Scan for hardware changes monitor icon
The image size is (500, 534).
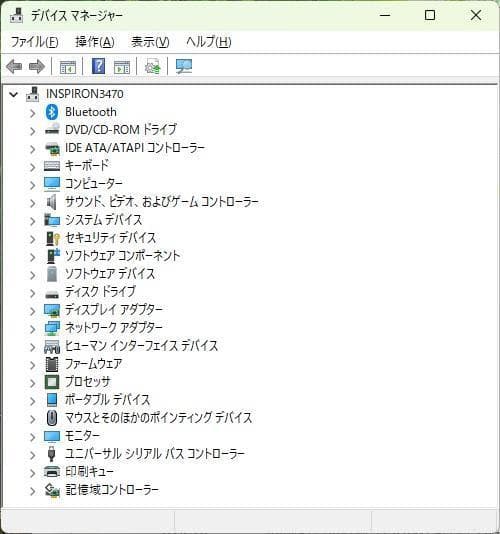[x=184, y=66]
